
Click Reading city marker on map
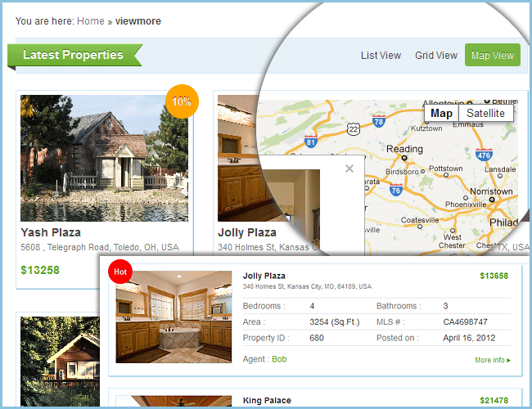(x=404, y=158)
